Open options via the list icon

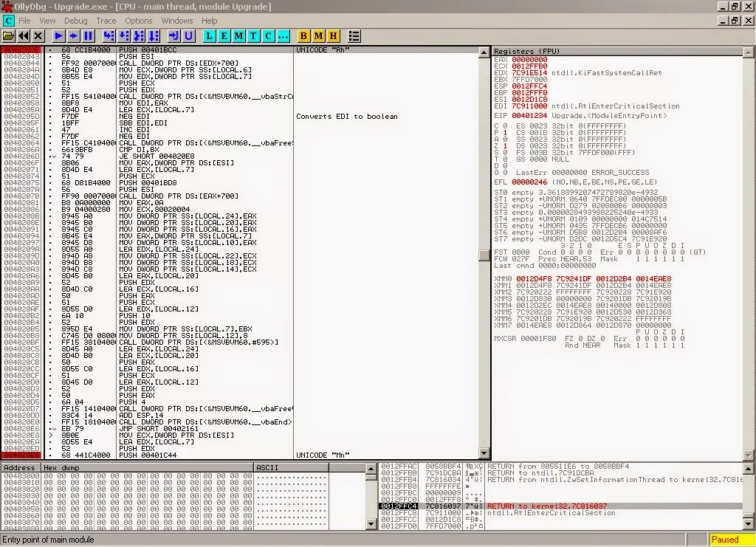354,36
